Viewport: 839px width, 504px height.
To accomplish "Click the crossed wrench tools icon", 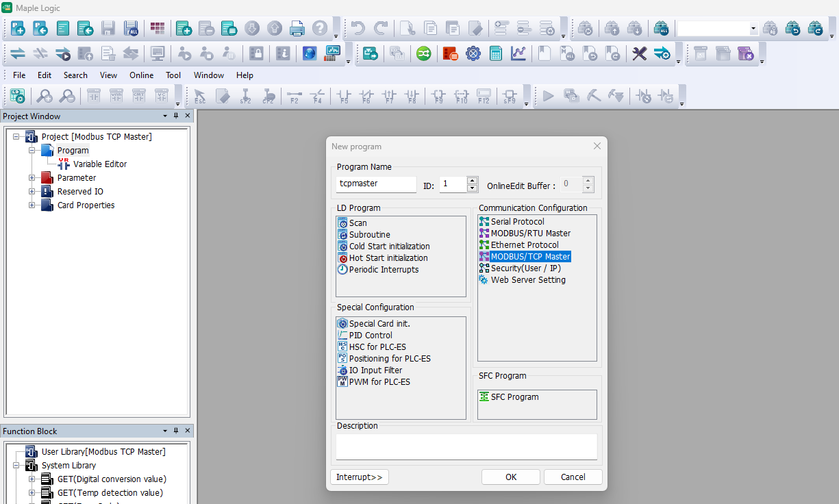I will (639, 53).
